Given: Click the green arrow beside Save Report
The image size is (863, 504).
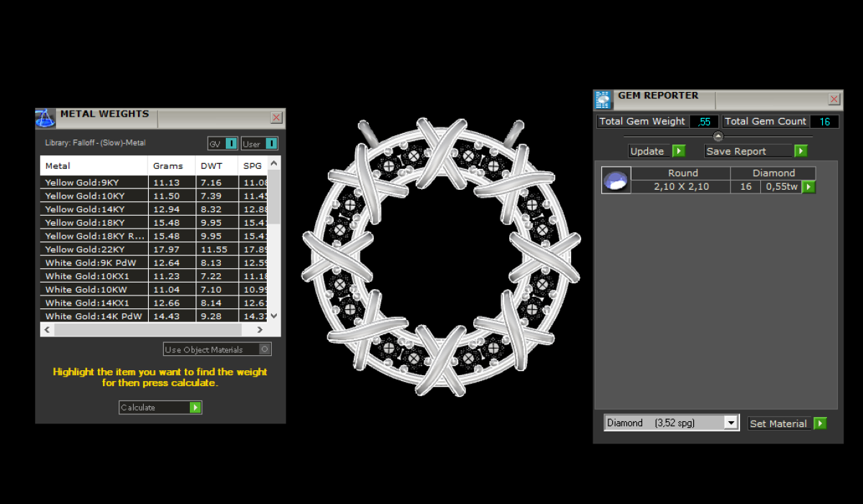Looking at the screenshot, I should (800, 151).
